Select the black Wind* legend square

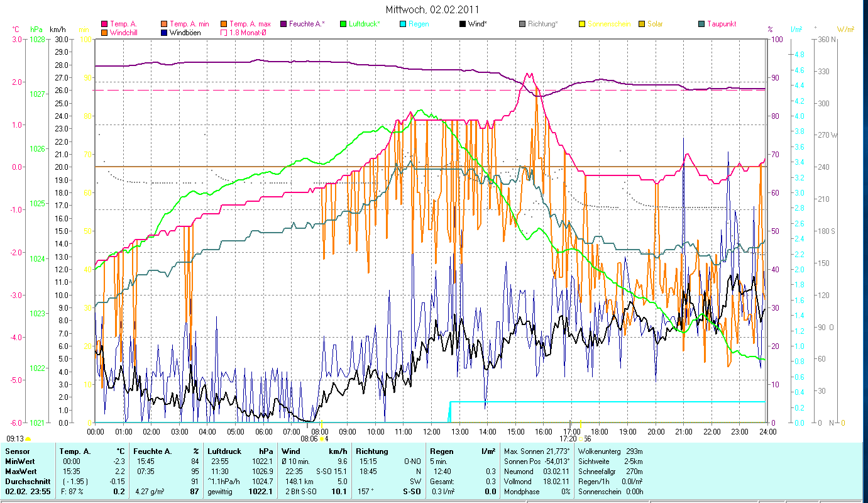point(463,25)
